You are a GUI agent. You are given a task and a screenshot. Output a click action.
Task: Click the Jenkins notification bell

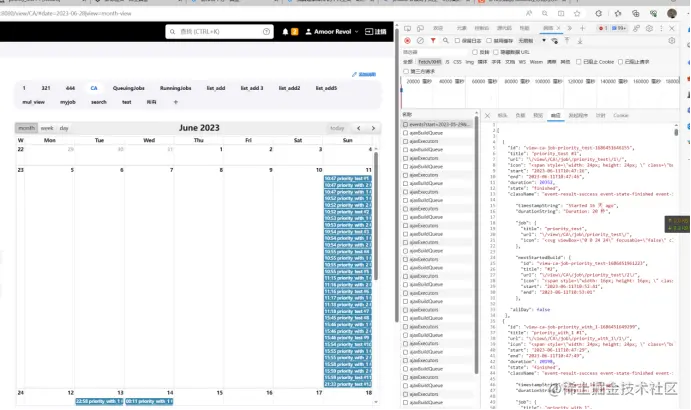point(285,32)
